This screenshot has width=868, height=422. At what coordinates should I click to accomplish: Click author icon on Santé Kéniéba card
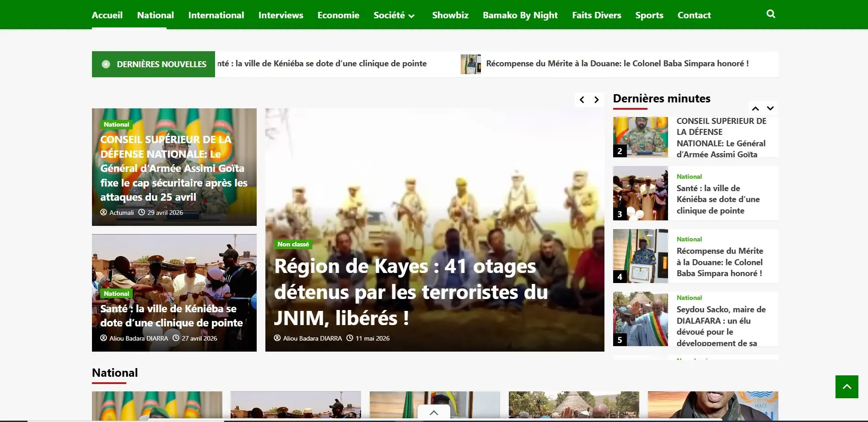click(103, 338)
